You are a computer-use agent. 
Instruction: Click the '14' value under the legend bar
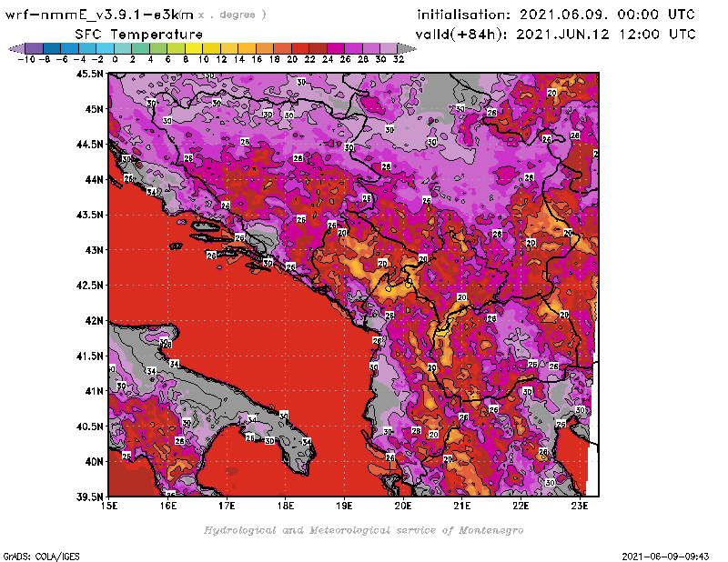click(239, 60)
